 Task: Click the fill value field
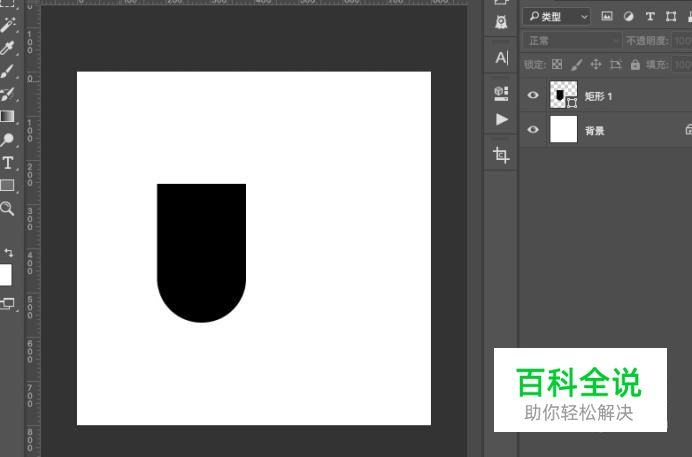pyautogui.click(x=682, y=65)
